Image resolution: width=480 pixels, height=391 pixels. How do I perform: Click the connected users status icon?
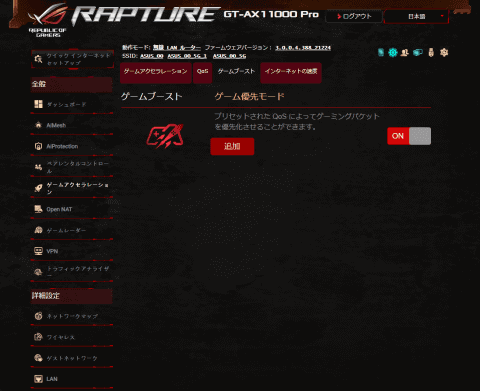[x=405, y=52]
